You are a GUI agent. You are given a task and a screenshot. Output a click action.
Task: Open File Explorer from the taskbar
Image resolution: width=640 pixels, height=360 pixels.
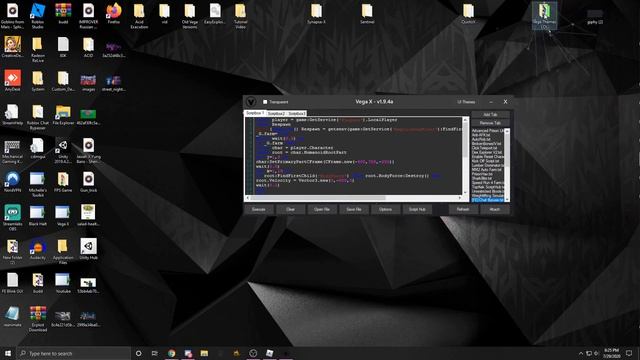204,353
